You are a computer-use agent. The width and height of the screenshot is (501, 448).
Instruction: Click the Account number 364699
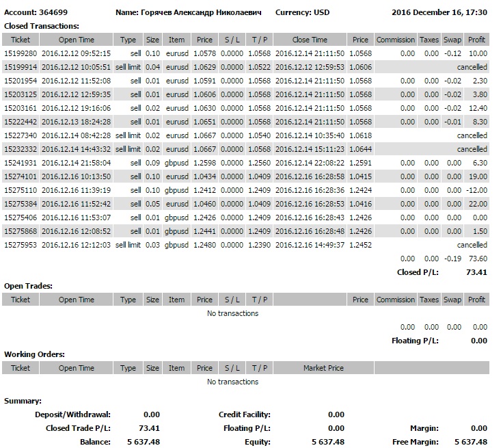pos(53,12)
